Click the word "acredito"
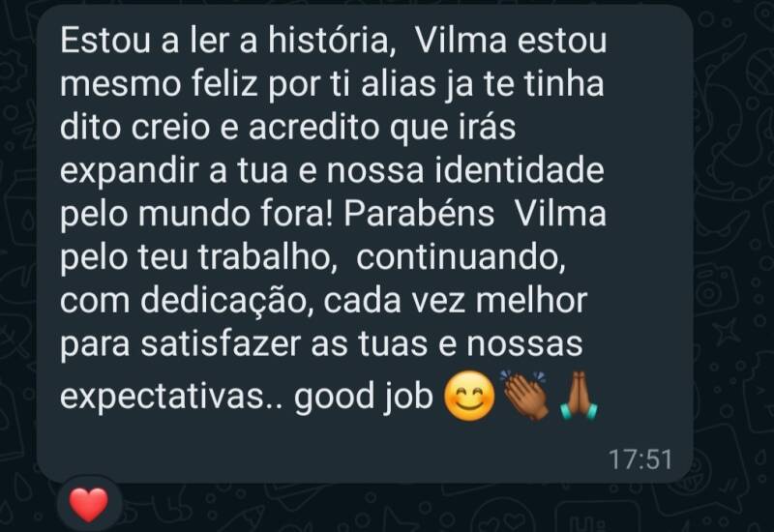774x532 pixels. click(x=313, y=128)
